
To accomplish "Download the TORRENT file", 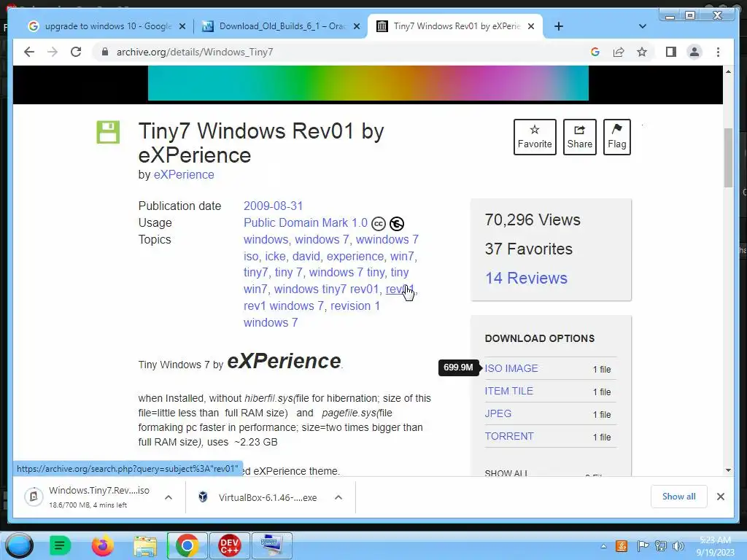I will [508, 436].
